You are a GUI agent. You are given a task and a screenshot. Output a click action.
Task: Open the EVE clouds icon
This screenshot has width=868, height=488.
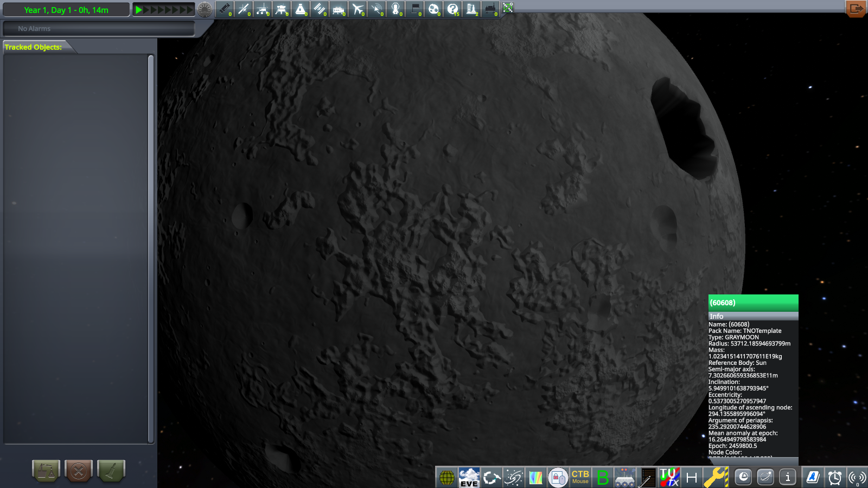469,477
